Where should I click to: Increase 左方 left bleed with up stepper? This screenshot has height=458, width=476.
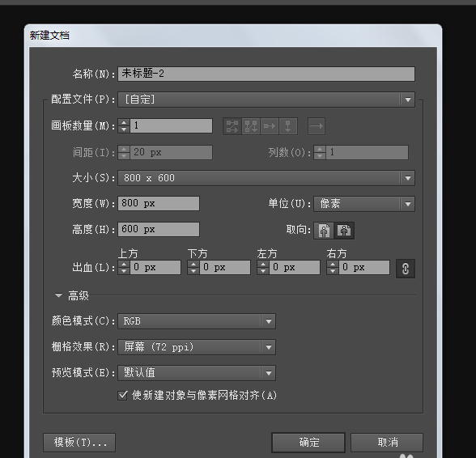point(263,265)
